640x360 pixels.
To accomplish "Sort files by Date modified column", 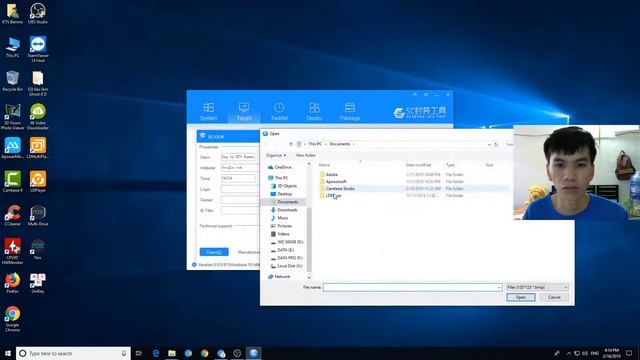I will point(418,165).
